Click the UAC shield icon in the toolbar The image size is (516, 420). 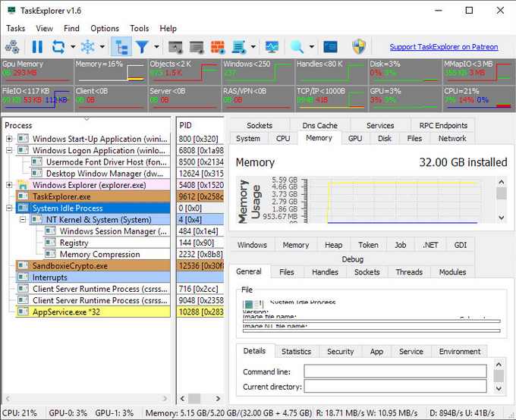pyautogui.click(x=359, y=47)
